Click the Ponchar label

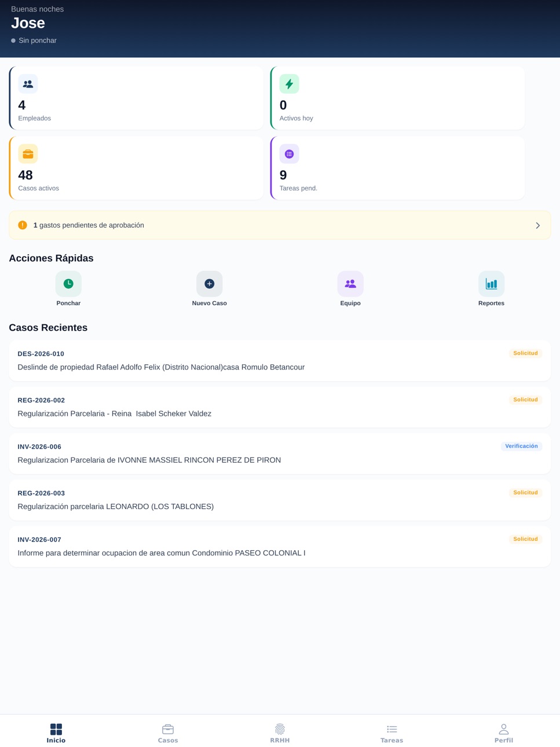click(68, 303)
